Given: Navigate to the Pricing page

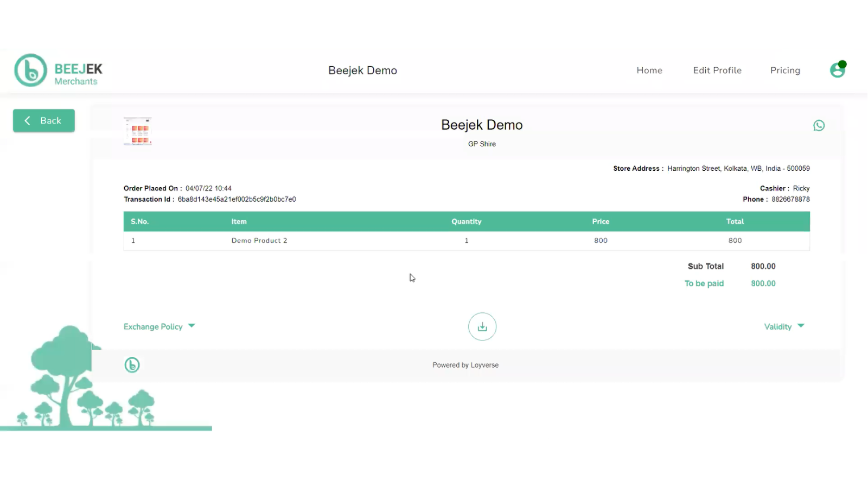Looking at the screenshot, I should tap(785, 70).
